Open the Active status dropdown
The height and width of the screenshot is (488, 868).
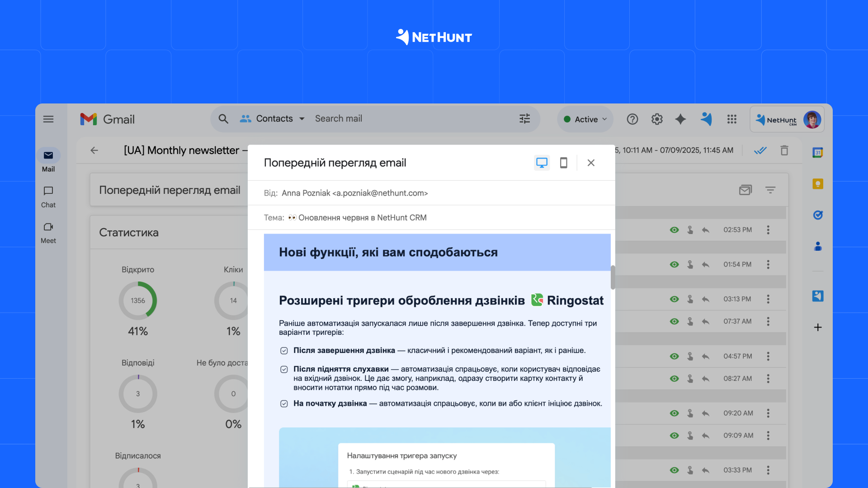pos(585,119)
